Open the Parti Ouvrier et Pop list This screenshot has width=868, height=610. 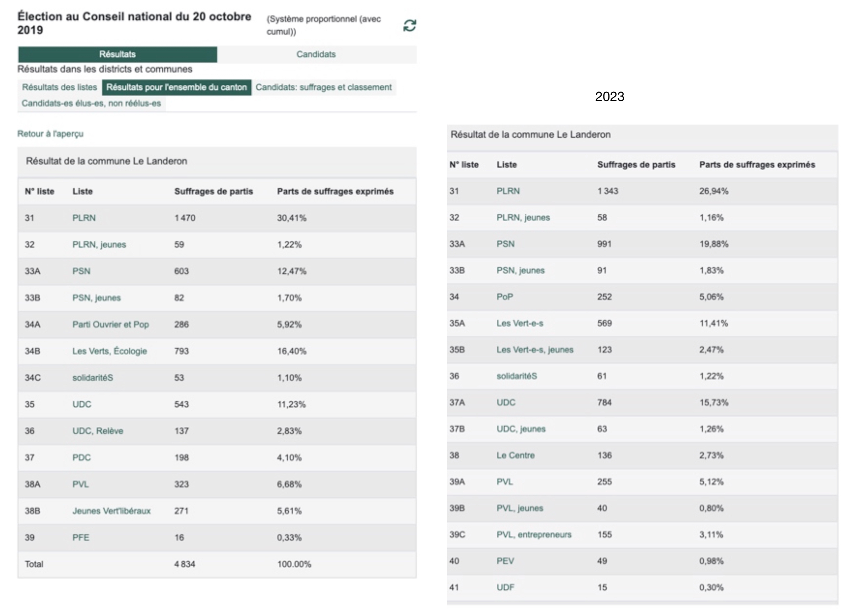(110, 325)
